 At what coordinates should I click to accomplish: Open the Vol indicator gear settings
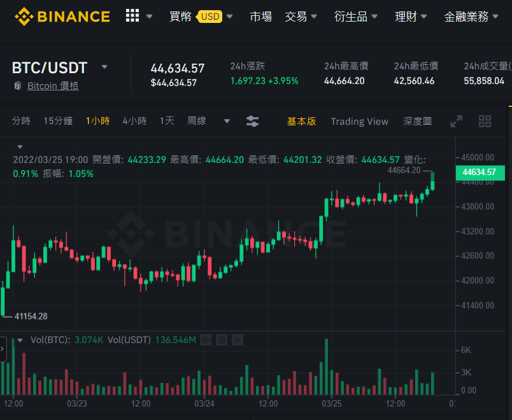click(x=222, y=340)
